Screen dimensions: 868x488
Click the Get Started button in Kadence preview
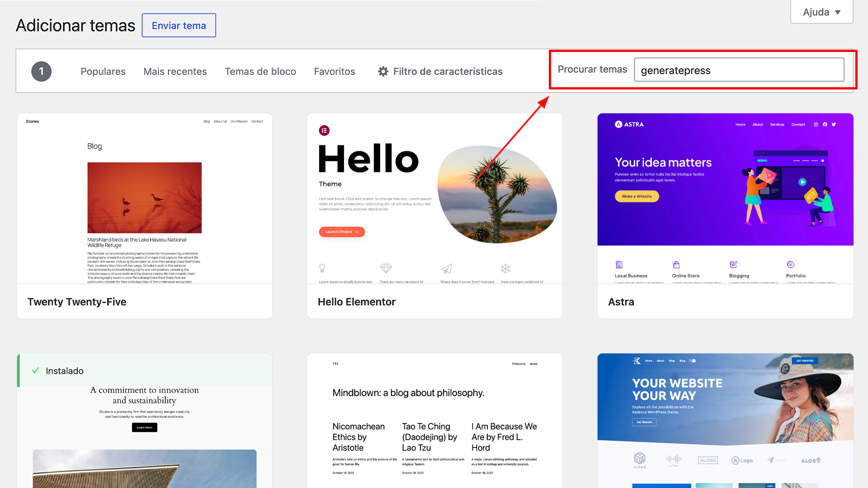pos(644,422)
